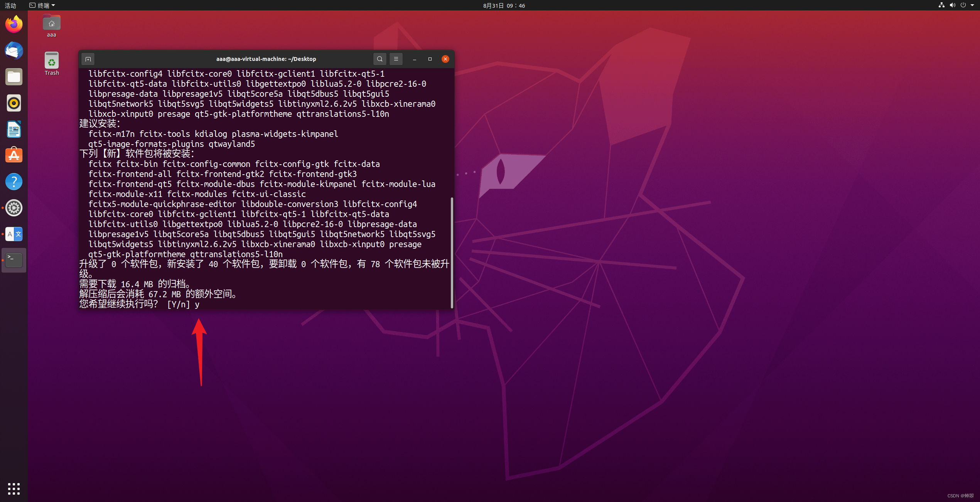Open the Files manager in dock
This screenshot has height=502, width=980.
click(14, 77)
